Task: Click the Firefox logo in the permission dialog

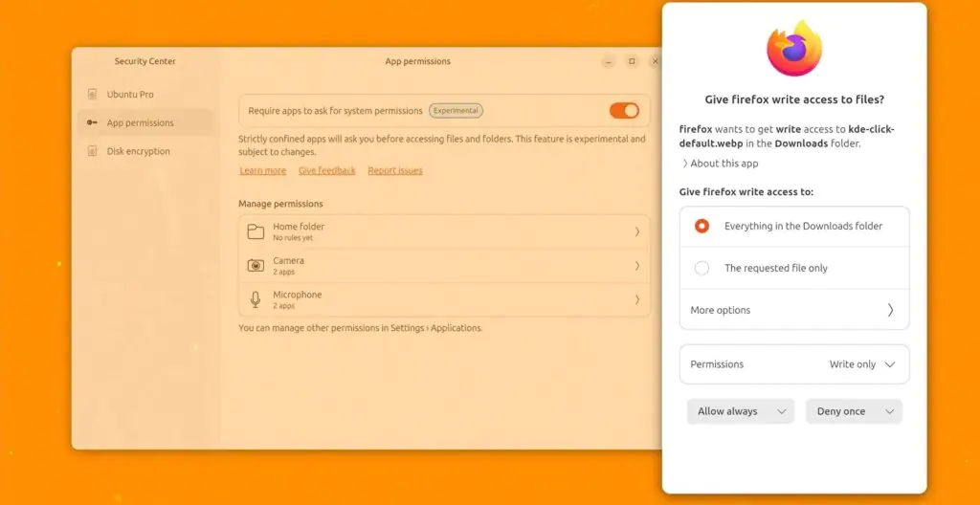Action: [793, 48]
